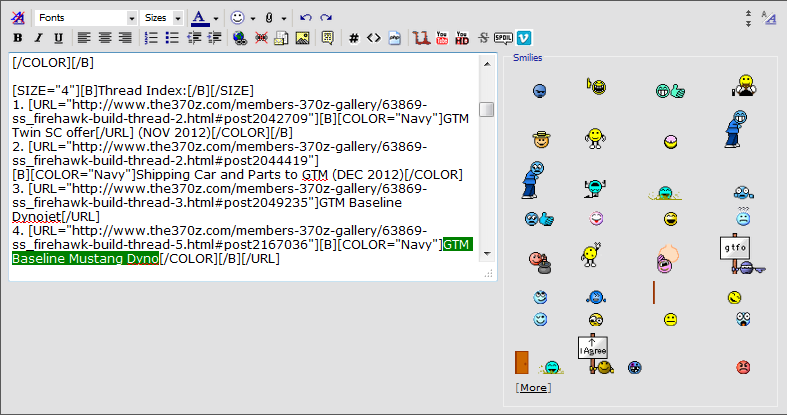Screen dimensions: 787x415
Task: Click the Switch Editor Mode icon
Action: tap(768, 18)
